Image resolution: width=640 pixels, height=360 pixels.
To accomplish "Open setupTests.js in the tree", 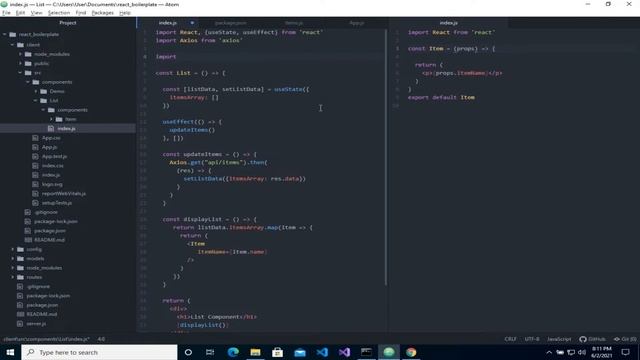I will tap(57, 203).
